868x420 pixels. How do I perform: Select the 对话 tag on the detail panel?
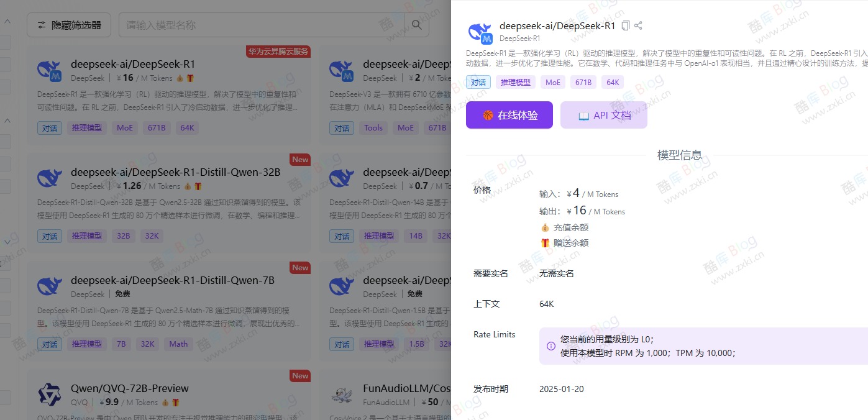point(478,81)
